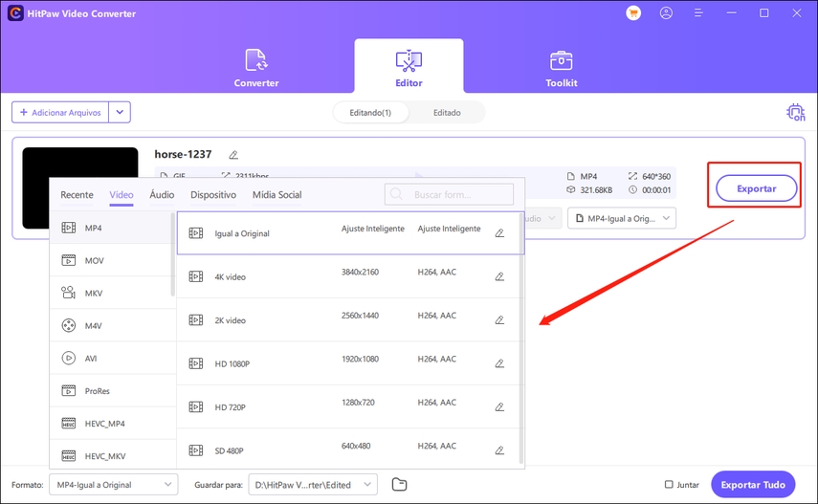Viewport: 818px width, 504px height.
Task: Open the output folder icon
Action: 399,485
